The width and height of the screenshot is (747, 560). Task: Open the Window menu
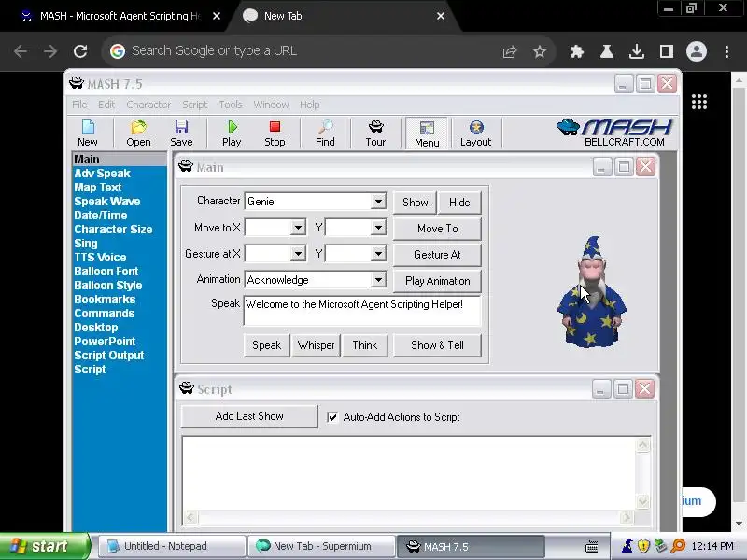(271, 105)
